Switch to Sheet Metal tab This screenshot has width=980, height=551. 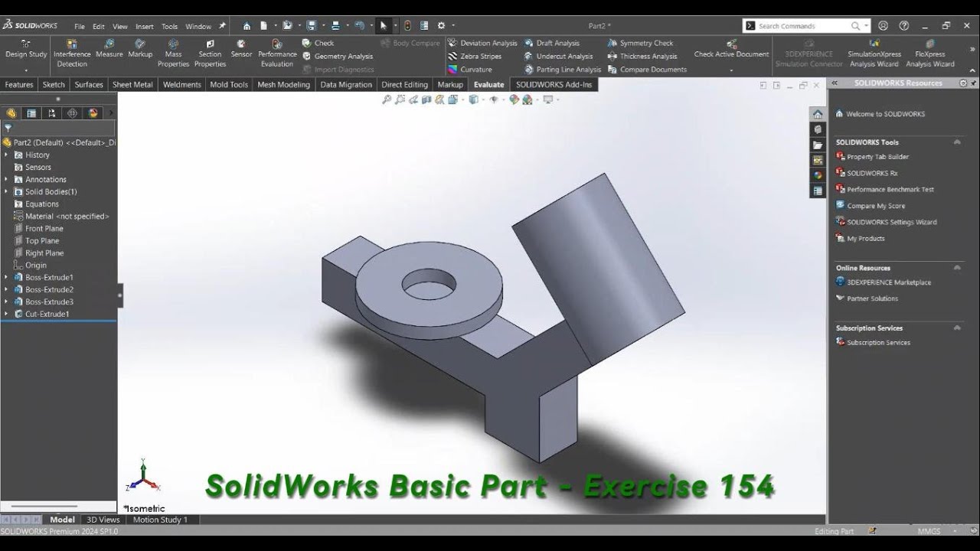coord(132,85)
